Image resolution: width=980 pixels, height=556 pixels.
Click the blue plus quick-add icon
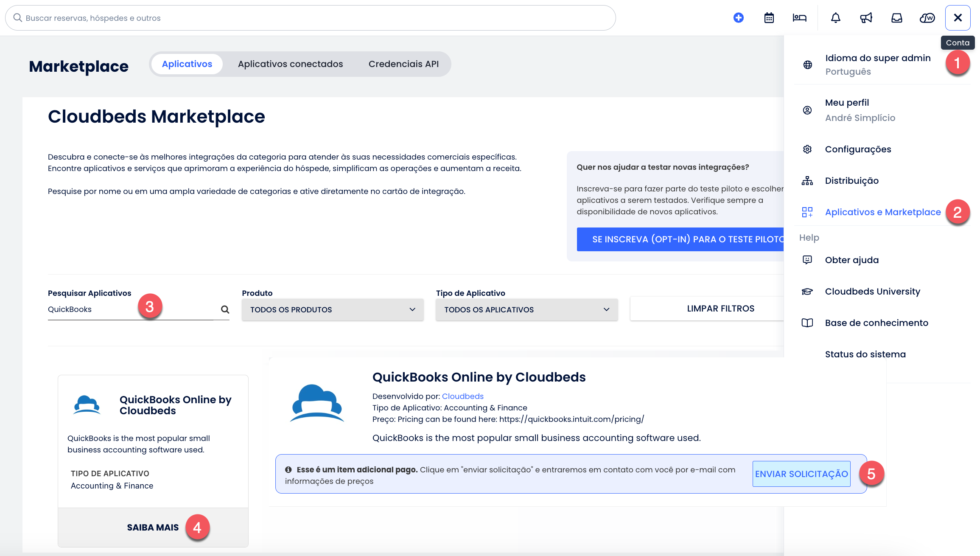(x=738, y=18)
